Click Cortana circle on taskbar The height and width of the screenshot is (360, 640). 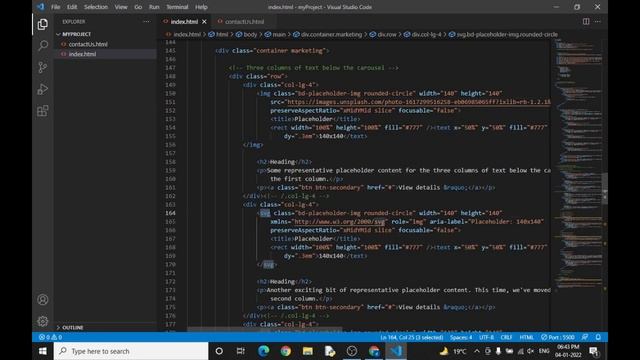pyautogui.click(x=219, y=351)
